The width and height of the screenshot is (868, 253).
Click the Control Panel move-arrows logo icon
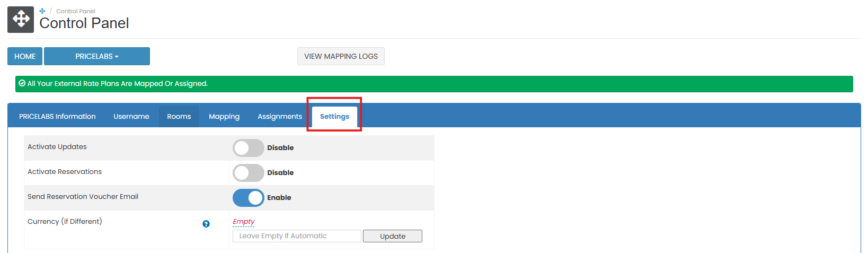(21, 20)
